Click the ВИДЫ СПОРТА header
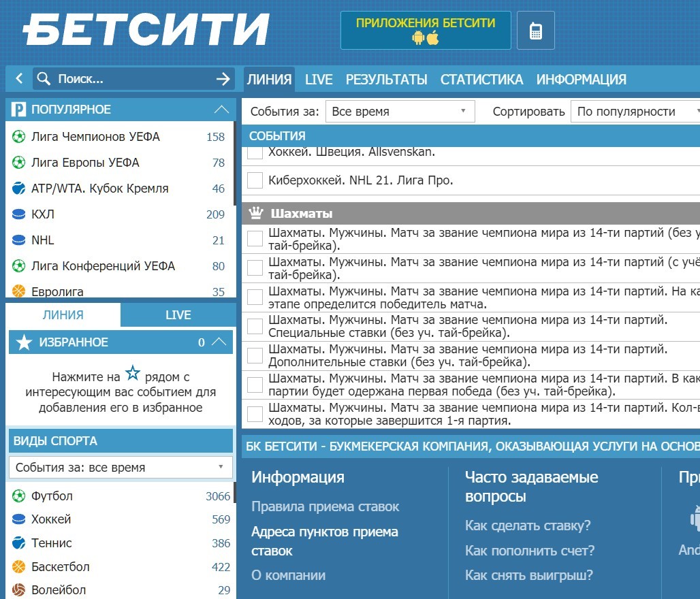700x599 pixels. tap(121, 441)
